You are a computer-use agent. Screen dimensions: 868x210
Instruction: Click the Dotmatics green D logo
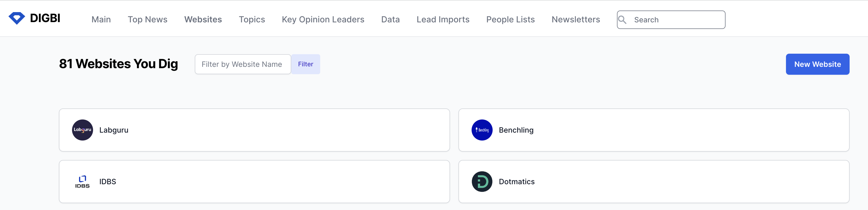tap(482, 182)
